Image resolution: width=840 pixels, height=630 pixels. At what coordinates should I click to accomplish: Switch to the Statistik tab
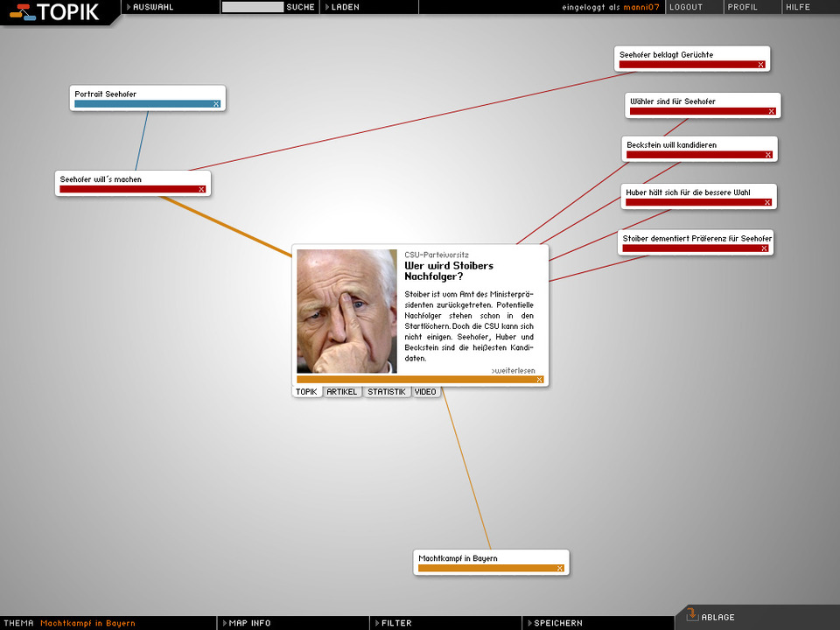pyautogui.click(x=387, y=392)
